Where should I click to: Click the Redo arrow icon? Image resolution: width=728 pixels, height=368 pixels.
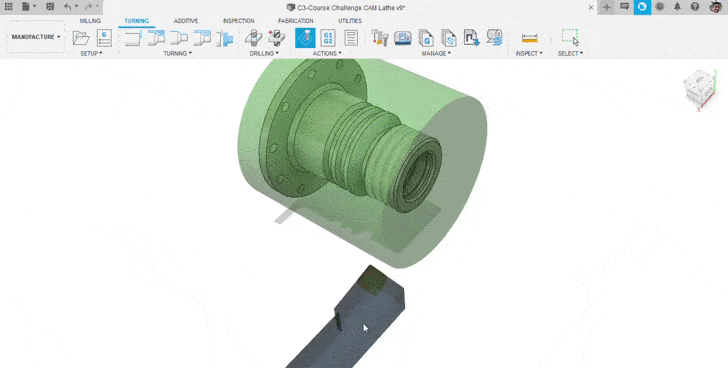click(88, 6)
